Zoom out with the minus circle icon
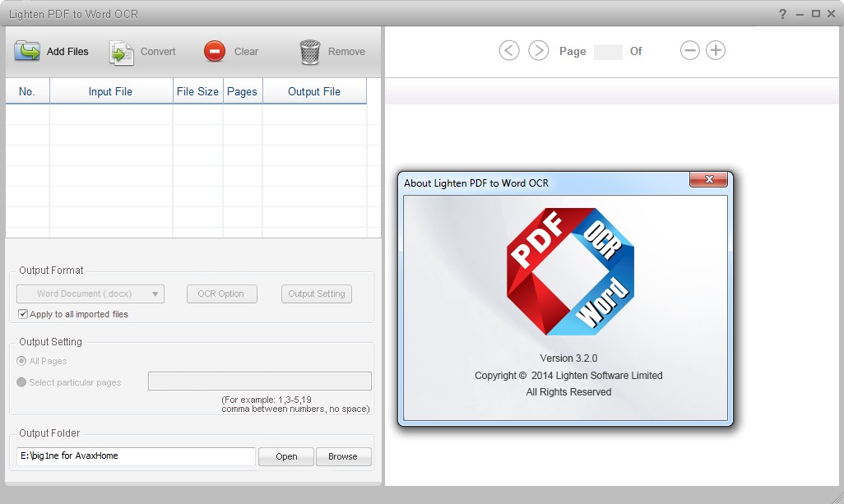The width and height of the screenshot is (844, 504). 689,50
